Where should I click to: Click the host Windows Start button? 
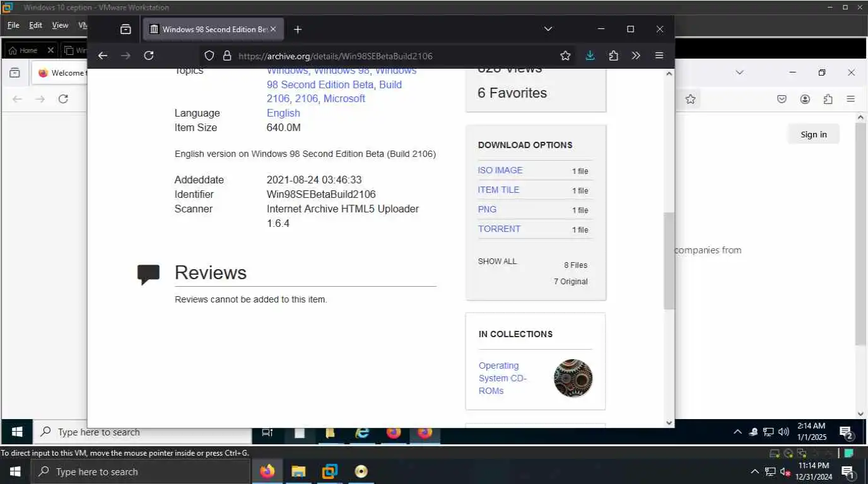(x=15, y=471)
